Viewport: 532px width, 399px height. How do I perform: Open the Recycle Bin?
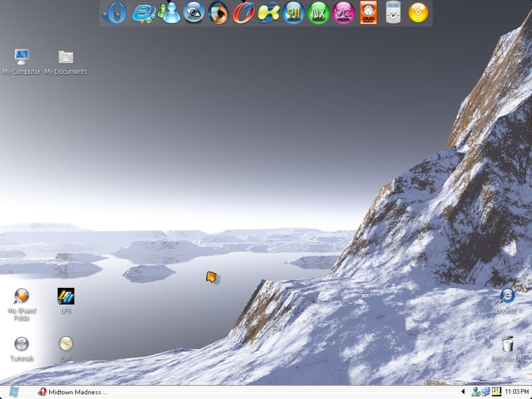pyautogui.click(x=507, y=344)
